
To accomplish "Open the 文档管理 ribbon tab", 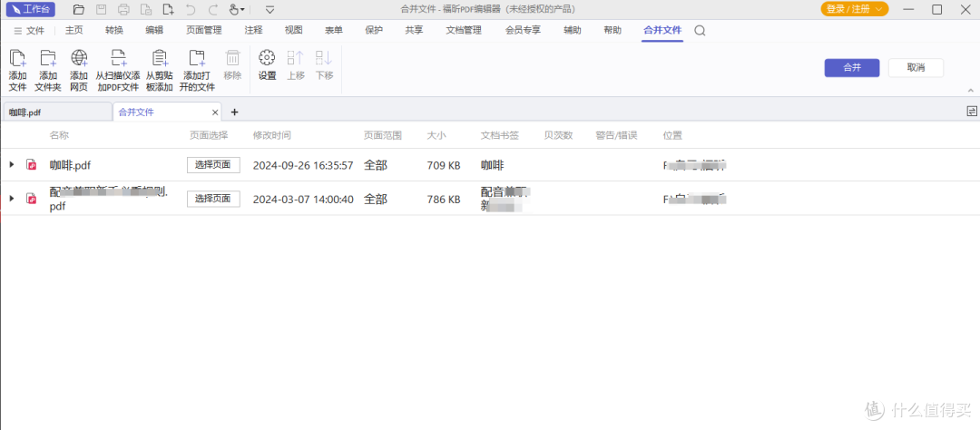I will click(x=464, y=30).
